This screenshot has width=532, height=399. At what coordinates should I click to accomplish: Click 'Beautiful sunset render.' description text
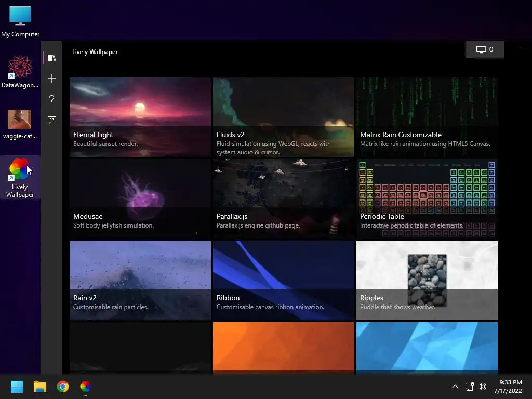(105, 144)
